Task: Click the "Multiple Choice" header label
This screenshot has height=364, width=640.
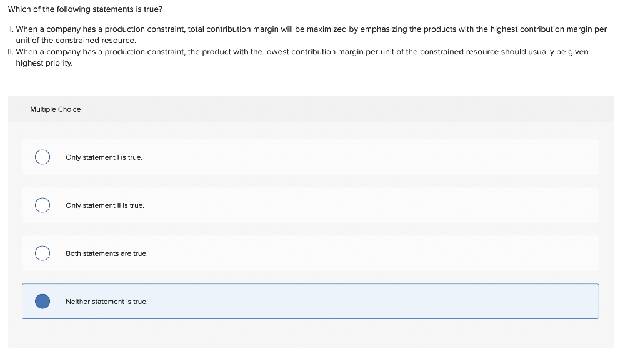Action: [x=55, y=109]
